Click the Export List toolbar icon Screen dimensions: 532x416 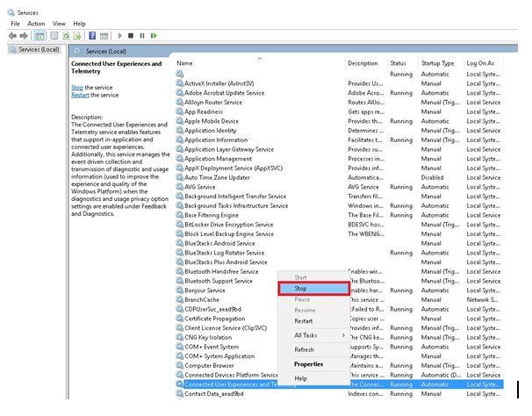(79, 36)
